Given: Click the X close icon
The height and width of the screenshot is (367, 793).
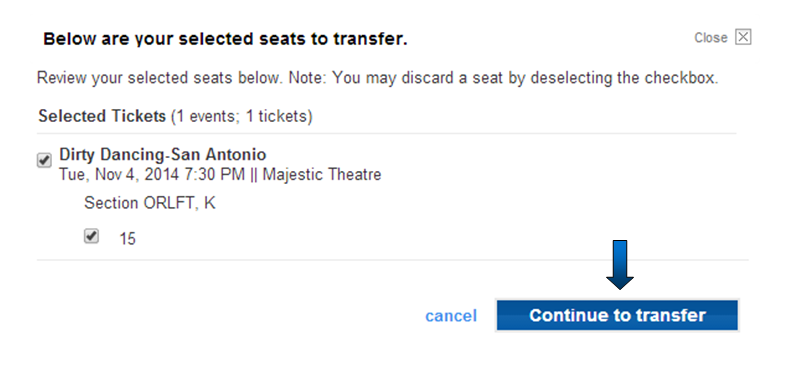Looking at the screenshot, I should coord(743,37).
